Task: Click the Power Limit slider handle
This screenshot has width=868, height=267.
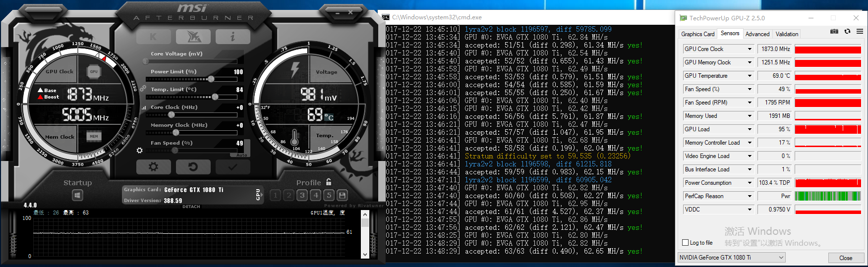Action: pos(211,79)
